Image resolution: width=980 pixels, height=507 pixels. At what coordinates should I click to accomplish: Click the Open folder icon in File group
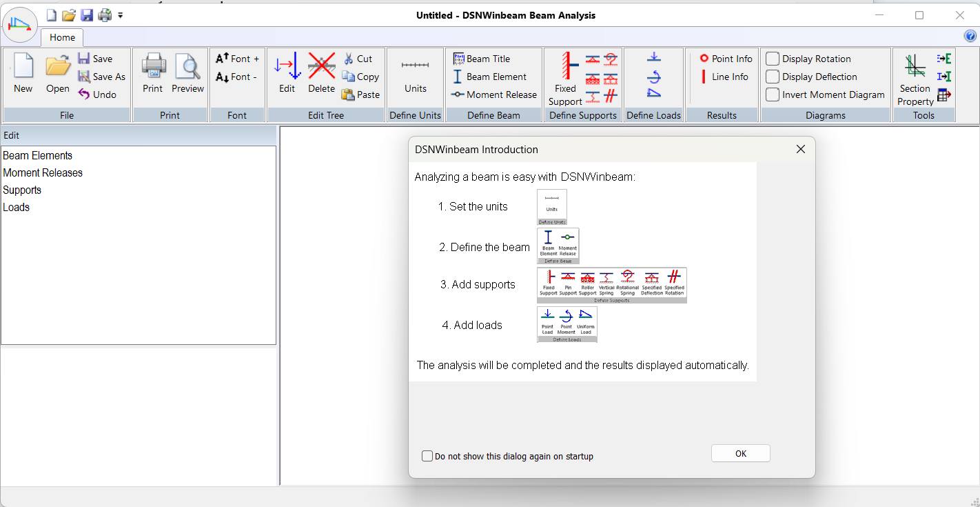pyautogui.click(x=58, y=66)
